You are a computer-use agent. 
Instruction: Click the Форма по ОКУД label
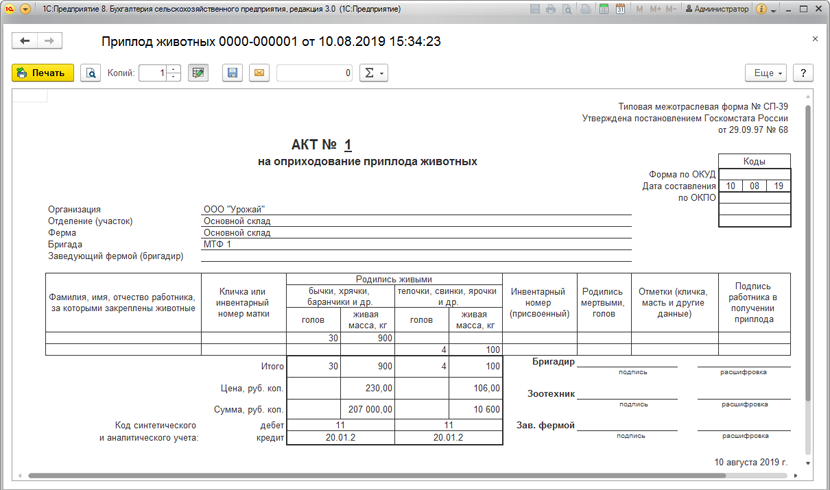click(682, 174)
